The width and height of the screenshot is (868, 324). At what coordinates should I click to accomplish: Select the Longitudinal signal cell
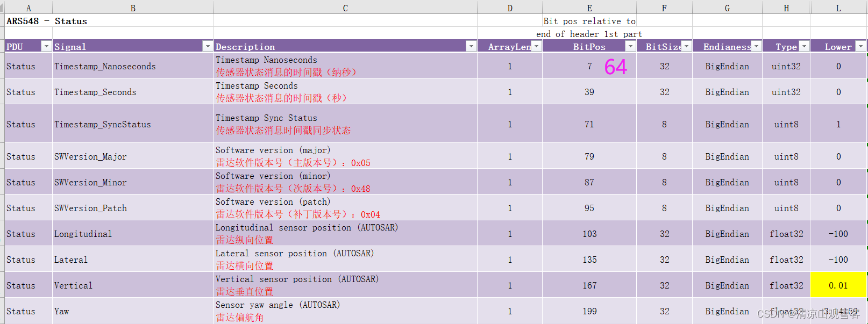(x=133, y=234)
